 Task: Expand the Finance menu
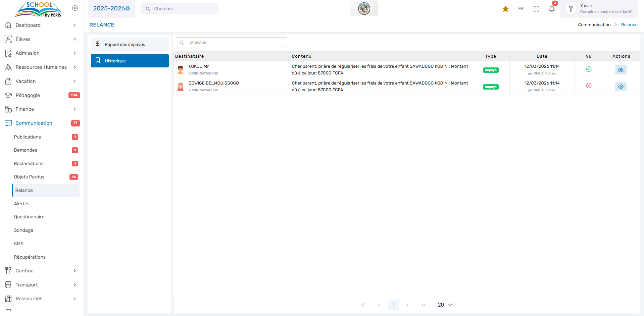tap(40, 109)
